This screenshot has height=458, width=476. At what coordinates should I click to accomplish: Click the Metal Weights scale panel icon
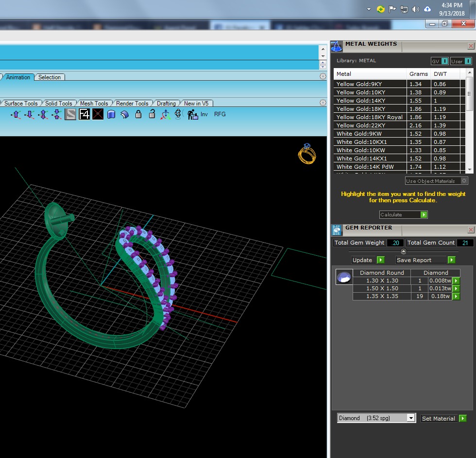pos(336,47)
